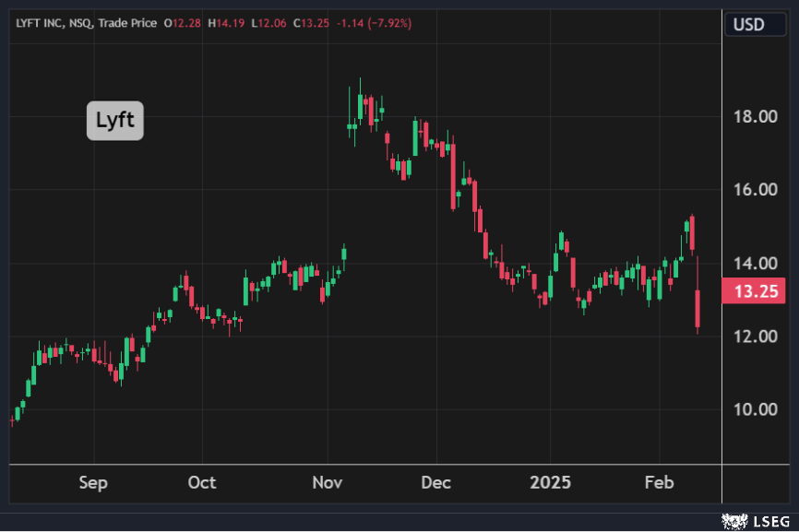Viewport: 799px width, 532px height.
Task: Select the 2025 year marker
Action: coord(550,482)
